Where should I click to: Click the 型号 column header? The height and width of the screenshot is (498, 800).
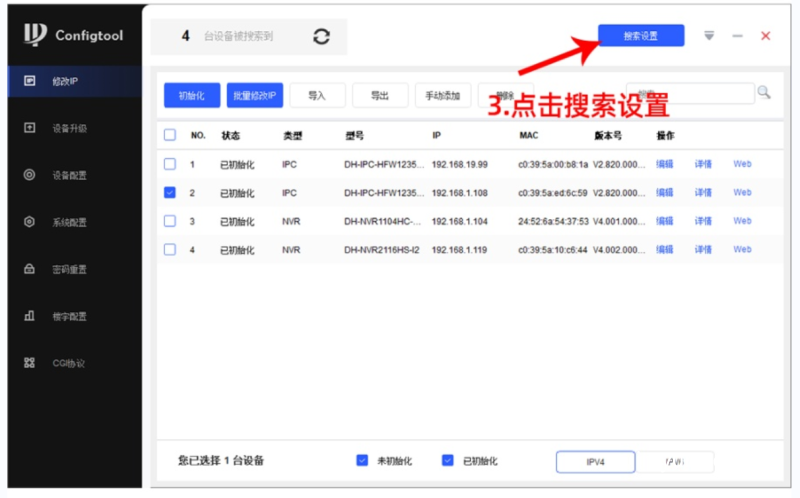(354, 135)
